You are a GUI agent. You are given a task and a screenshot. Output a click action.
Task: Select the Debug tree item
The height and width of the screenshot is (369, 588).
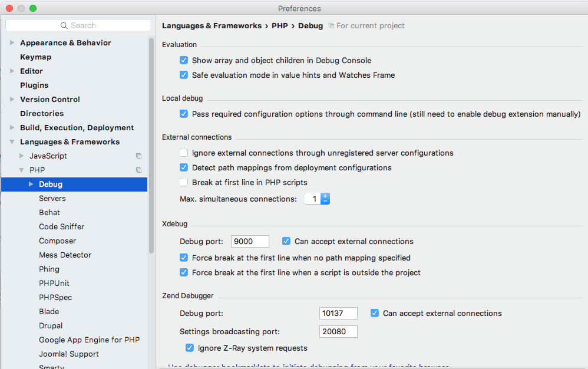click(x=74, y=185)
